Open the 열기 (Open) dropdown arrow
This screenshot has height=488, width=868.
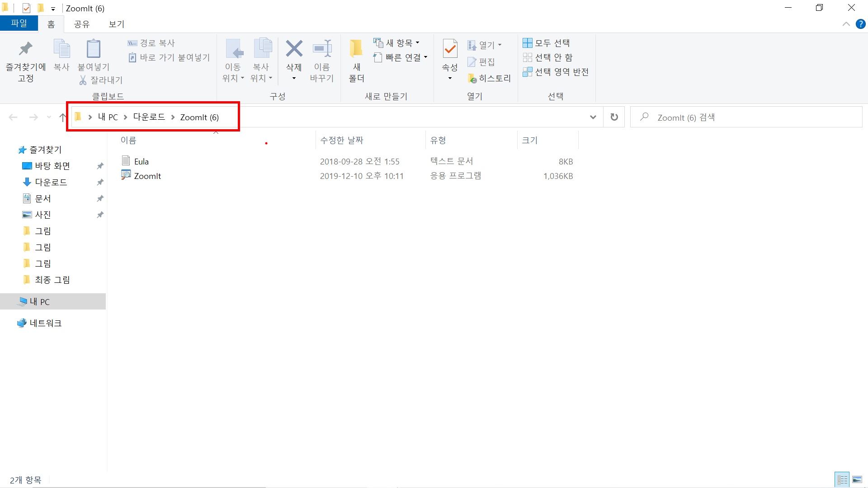(x=500, y=45)
